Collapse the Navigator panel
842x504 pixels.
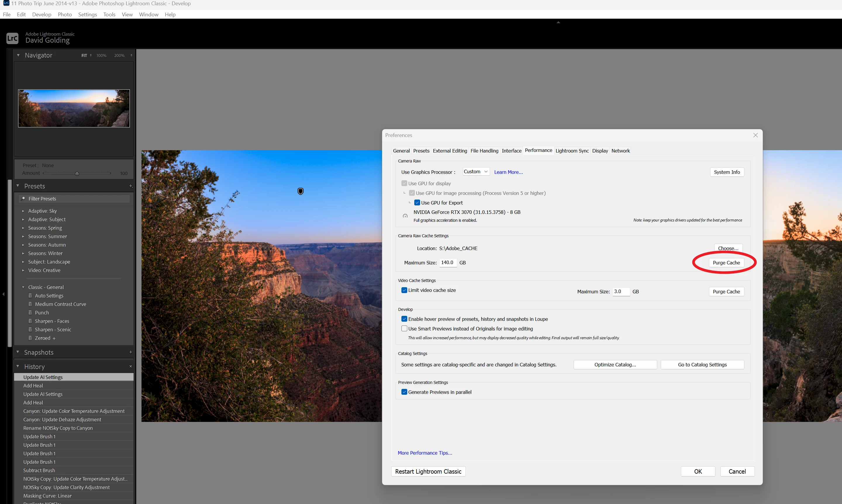click(x=18, y=55)
